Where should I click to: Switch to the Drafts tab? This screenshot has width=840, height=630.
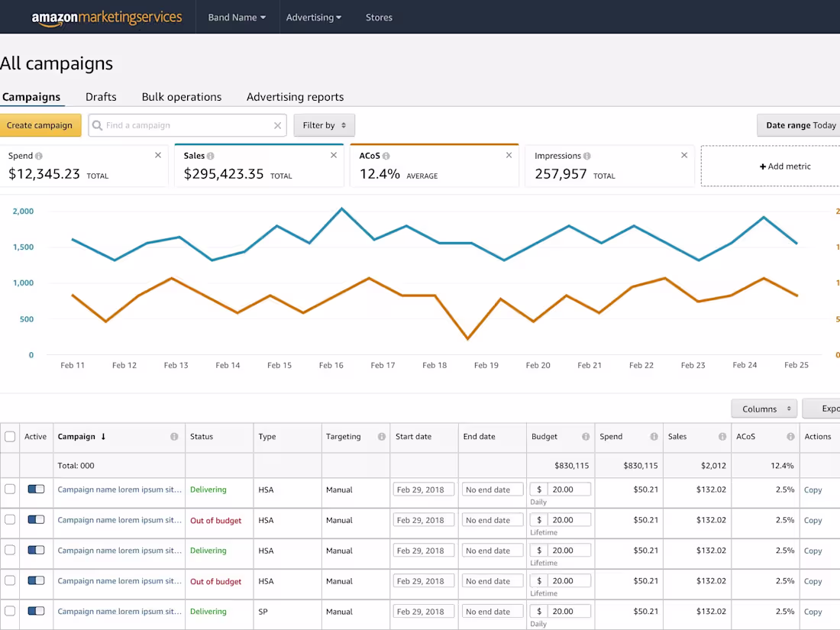tap(101, 97)
